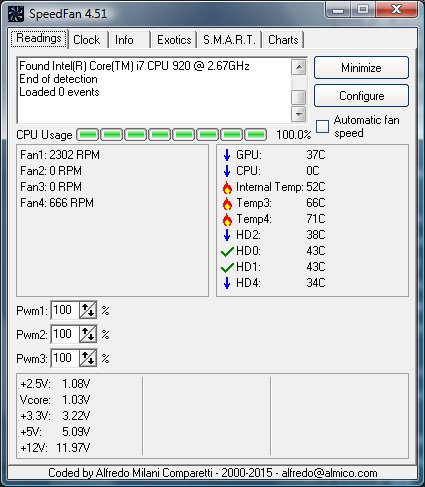Click the 'Vcore: 1.03V' voltage reading
This screenshot has width=425, height=487.
point(55,400)
